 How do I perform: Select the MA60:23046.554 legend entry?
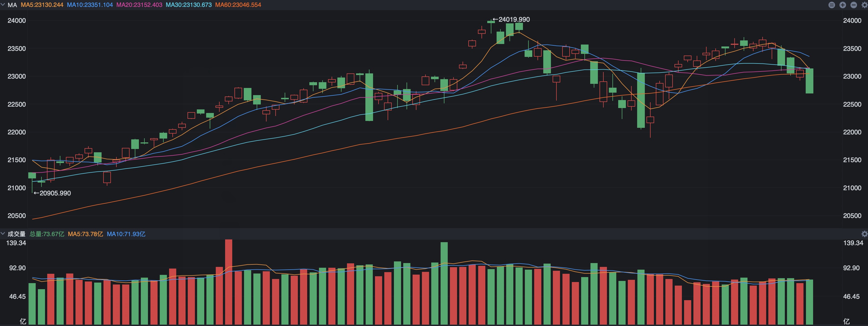[238, 5]
